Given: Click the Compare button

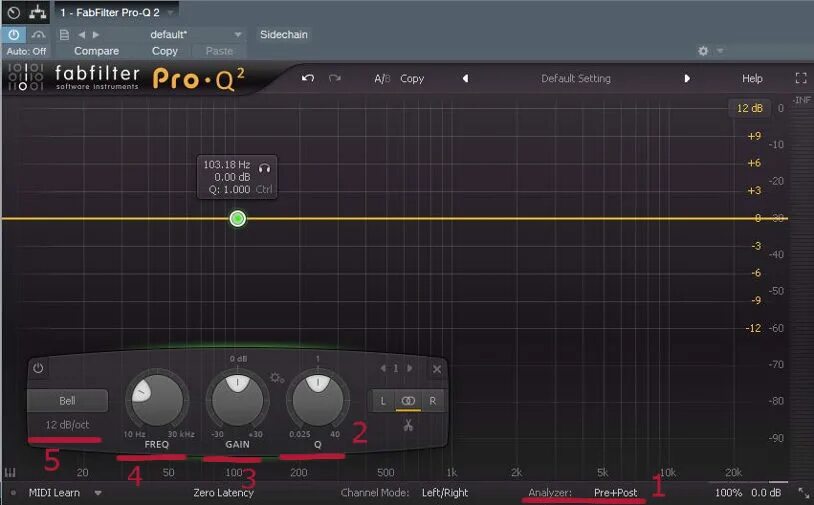Looking at the screenshot, I should tap(97, 51).
